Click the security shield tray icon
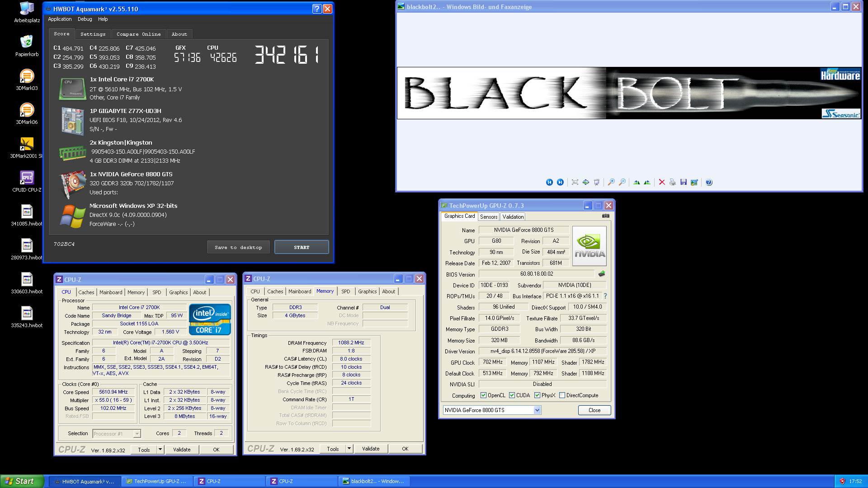This screenshot has height=488, width=868. pyautogui.click(x=842, y=481)
